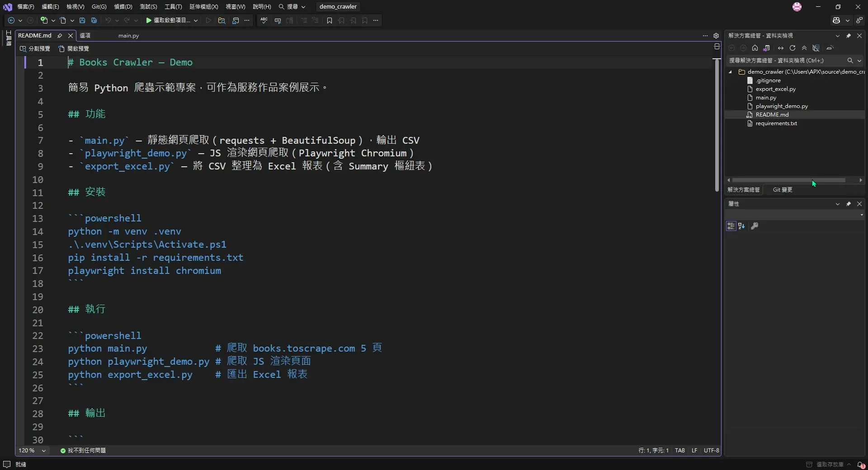
Task: Collapse all items in Solution Explorer
Action: pos(804,48)
